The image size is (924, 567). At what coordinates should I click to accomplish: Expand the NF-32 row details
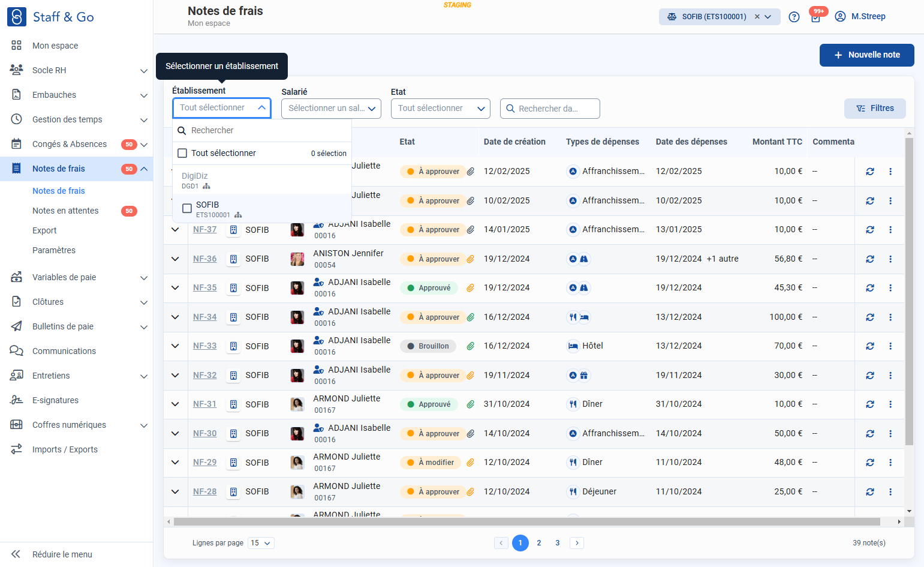[x=175, y=376]
